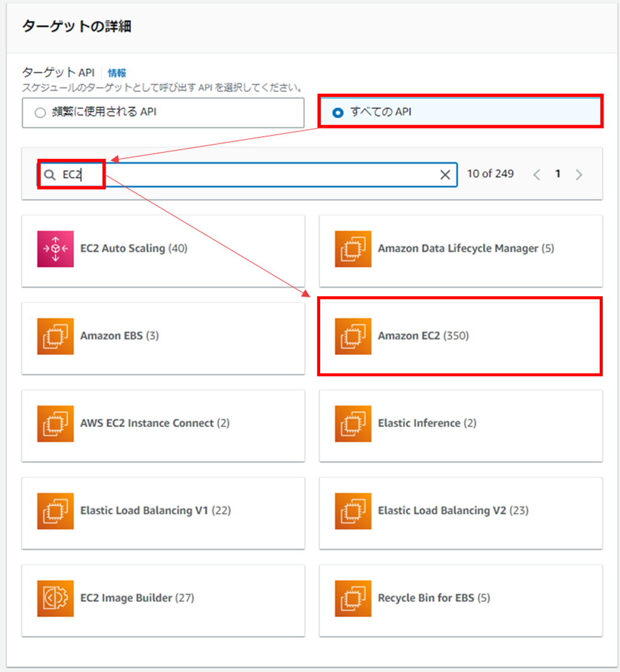Choose the Amazon Data Lifecycle Manager (5) card
This screenshot has height=672, width=620.
(461, 251)
